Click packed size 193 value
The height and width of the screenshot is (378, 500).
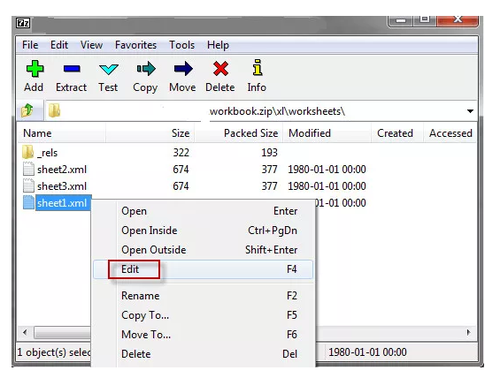coord(269,152)
